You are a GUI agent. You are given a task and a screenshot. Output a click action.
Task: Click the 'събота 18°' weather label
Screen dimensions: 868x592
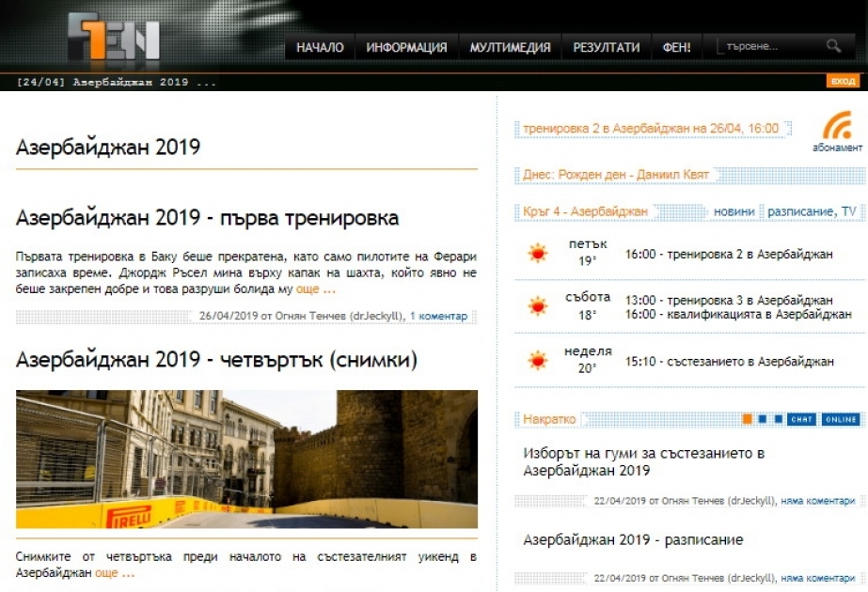pyautogui.click(x=588, y=306)
